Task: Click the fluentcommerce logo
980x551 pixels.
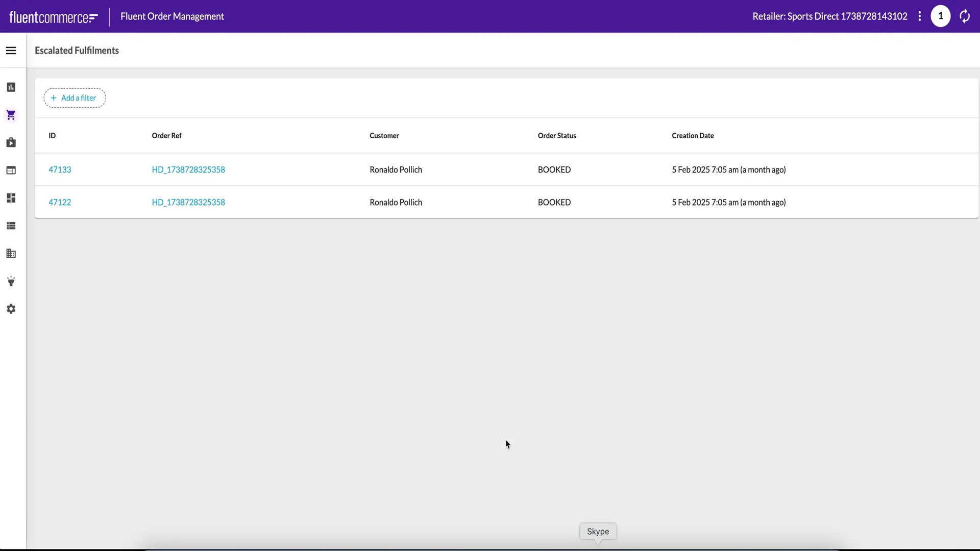Action: 54,17
